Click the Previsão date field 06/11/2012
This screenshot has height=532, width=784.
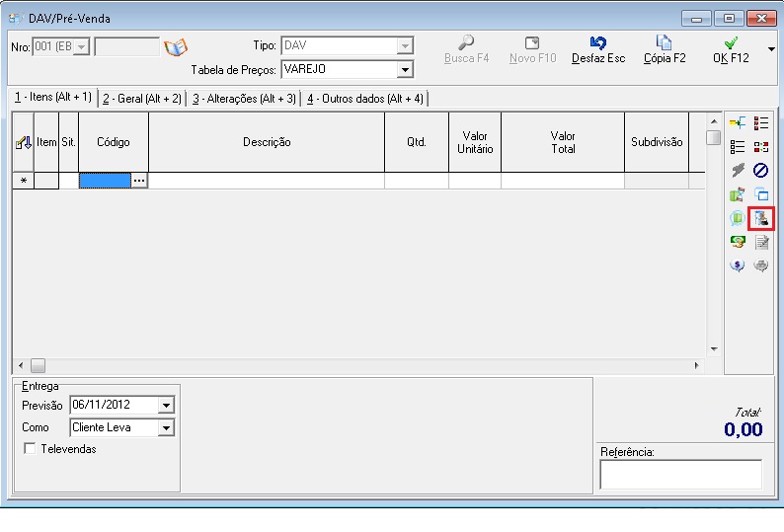[114, 405]
